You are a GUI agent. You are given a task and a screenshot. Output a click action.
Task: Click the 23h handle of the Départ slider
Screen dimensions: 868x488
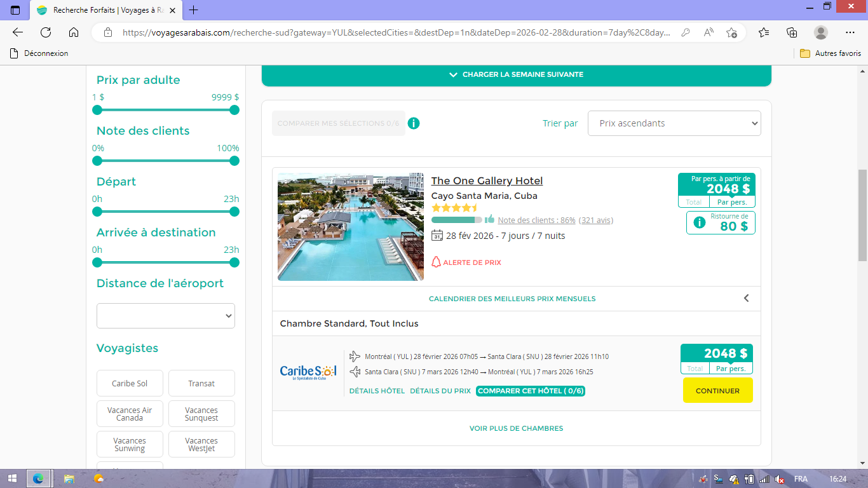(x=234, y=212)
